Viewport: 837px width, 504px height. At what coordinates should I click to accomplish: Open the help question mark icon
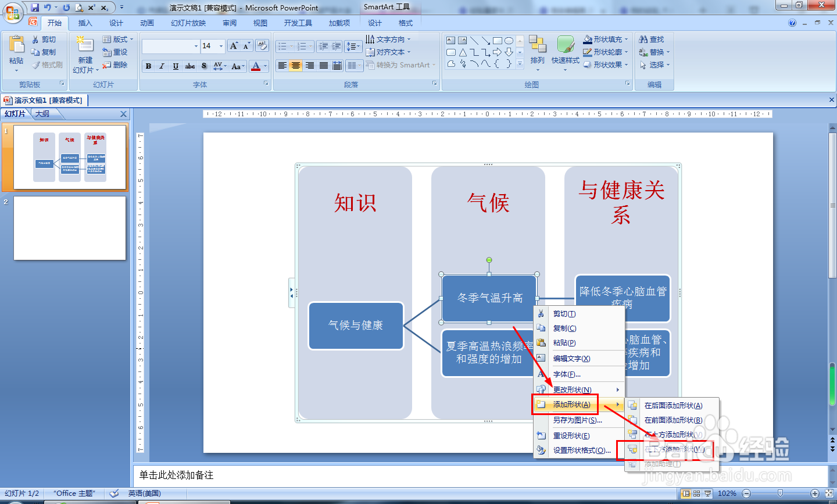coord(792,23)
